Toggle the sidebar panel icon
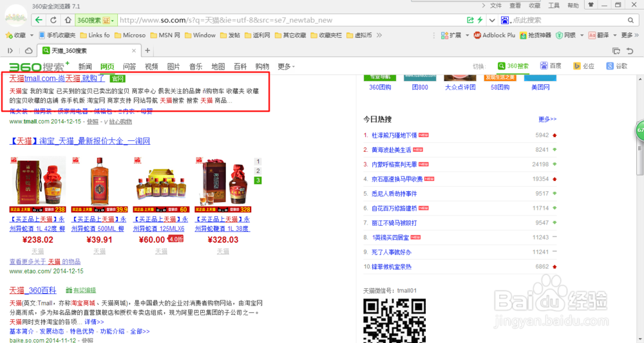This screenshot has width=644, height=343. [x=10, y=50]
